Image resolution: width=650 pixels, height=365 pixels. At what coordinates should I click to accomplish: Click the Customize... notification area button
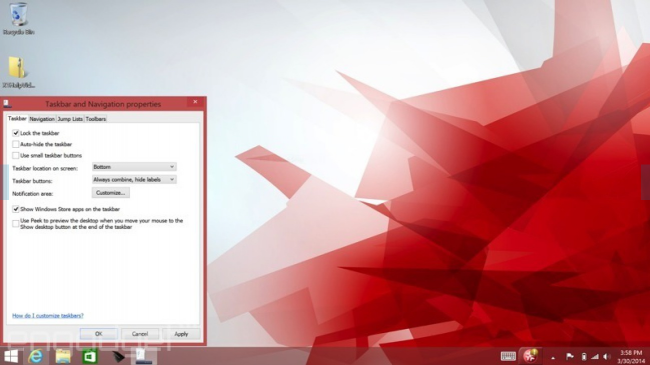click(x=111, y=193)
